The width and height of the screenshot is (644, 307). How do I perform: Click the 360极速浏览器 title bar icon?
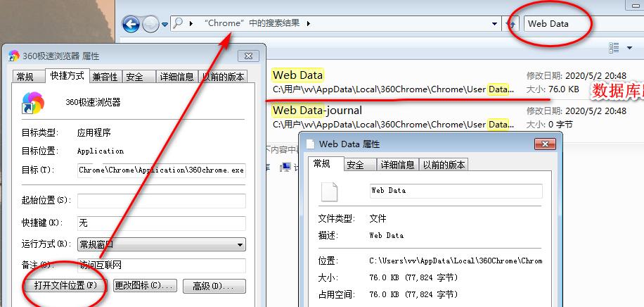click(x=14, y=56)
